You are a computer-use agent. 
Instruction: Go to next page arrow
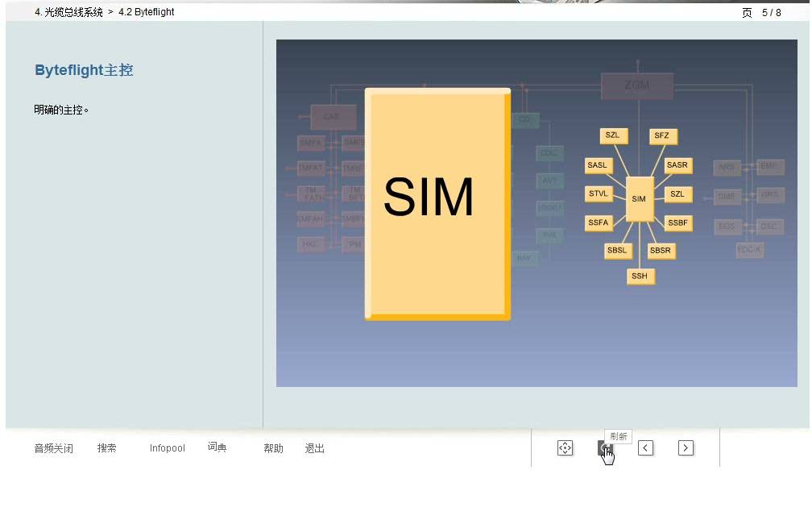click(x=686, y=447)
